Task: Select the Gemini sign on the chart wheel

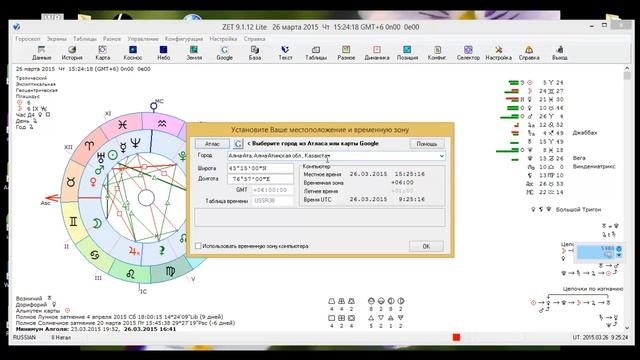Action: point(73,222)
